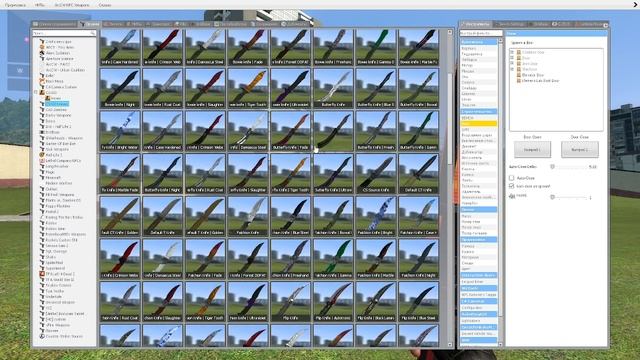The height and width of the screenshot is (360, 640).
Task: Spawn the plain Flip Knife
Action: pos(290,302)
